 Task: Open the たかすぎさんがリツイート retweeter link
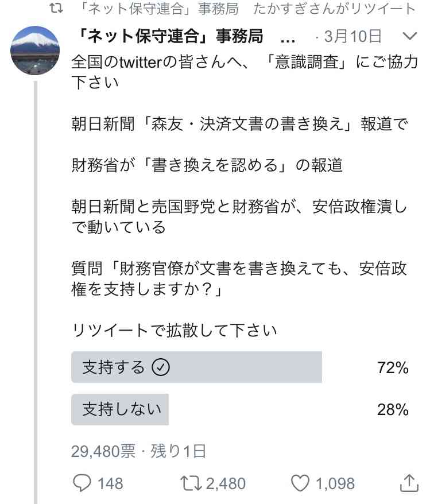[x=335, y=9]
